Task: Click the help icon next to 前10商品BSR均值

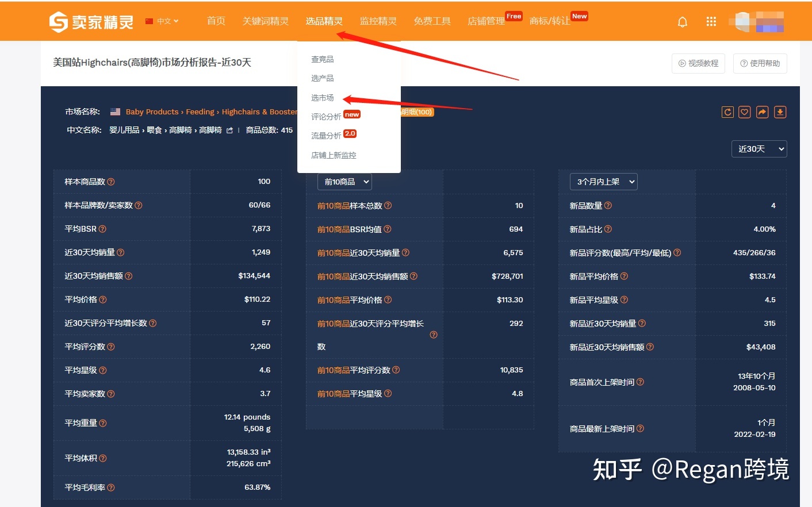Action: 388,229
